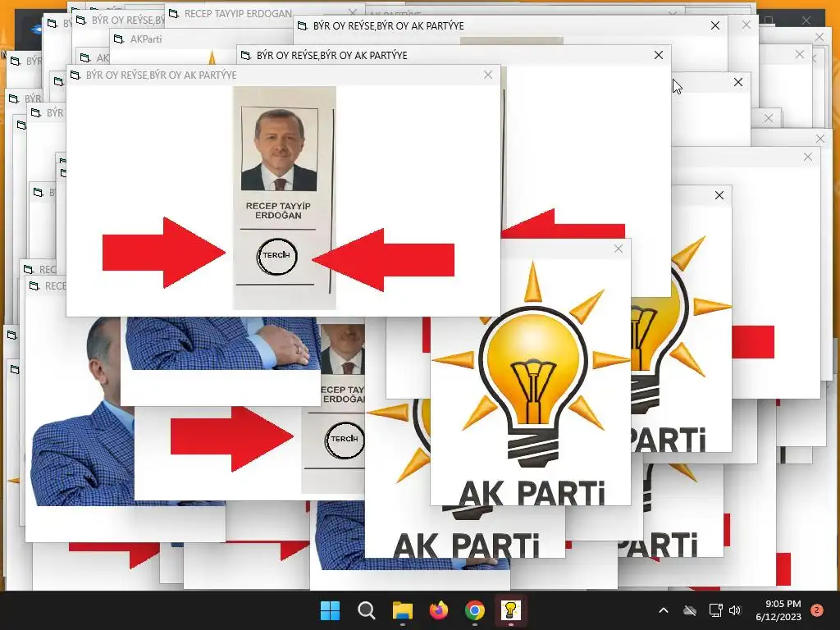Launch Firefox from the taskbar
Viewport: 840px width, 630px height.
(439, 610)
